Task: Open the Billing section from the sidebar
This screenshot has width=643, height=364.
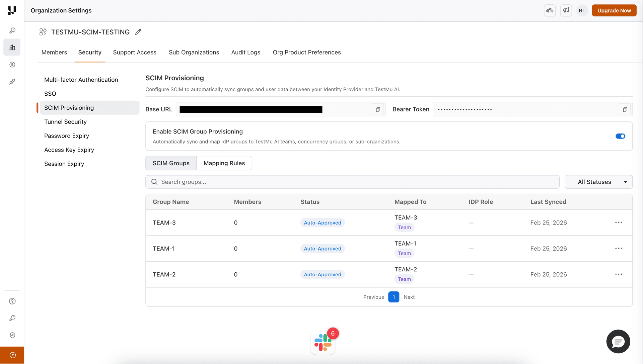Action: [12, 65]
